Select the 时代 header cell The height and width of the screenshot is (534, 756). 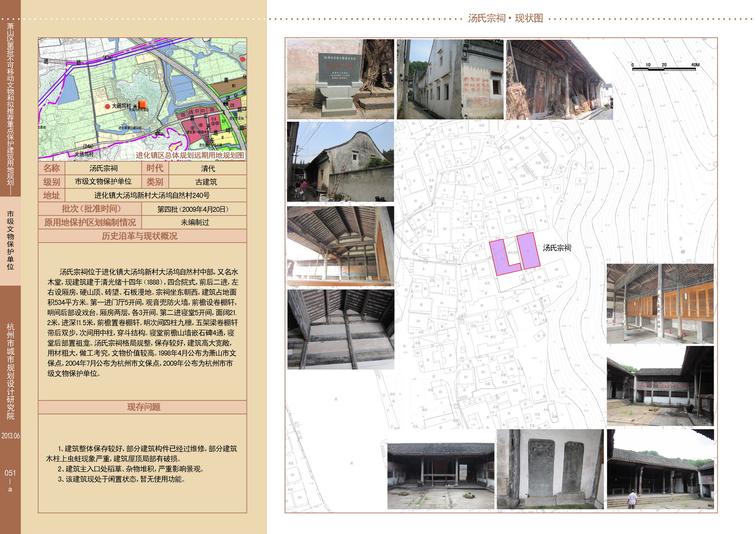[x=155, y=168]
